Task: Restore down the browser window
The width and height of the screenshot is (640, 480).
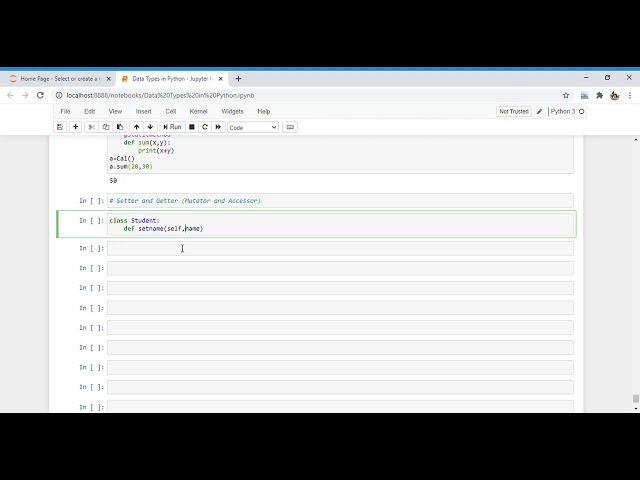Action: pyautogui.click(x=607, y=77)
